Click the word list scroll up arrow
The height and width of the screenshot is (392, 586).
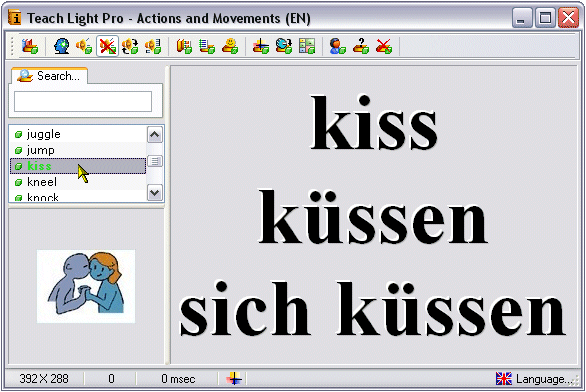click(155, 135)
